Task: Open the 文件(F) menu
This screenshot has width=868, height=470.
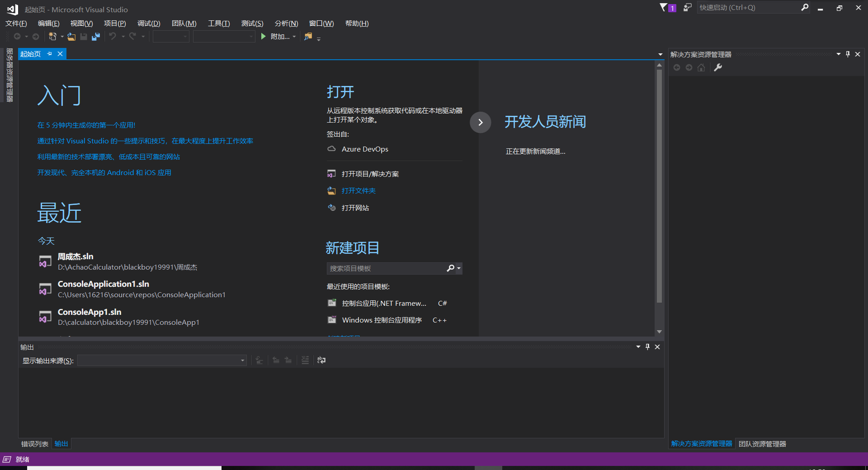Action: click(x=16, y=24)
